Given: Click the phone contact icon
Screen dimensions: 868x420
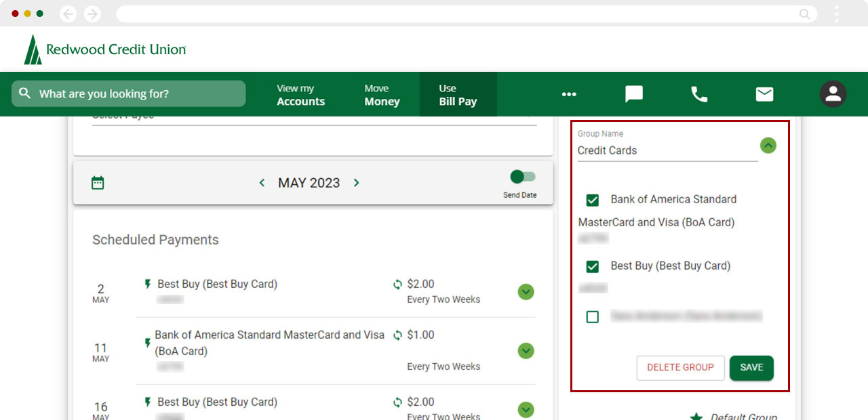Looking at the screenshot, I should point(699,94).
